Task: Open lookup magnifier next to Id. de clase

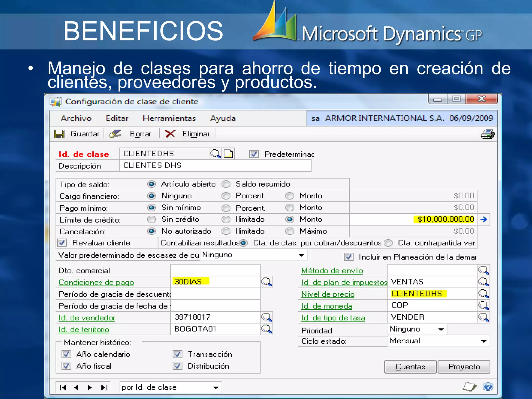Action: coord(215,154)
